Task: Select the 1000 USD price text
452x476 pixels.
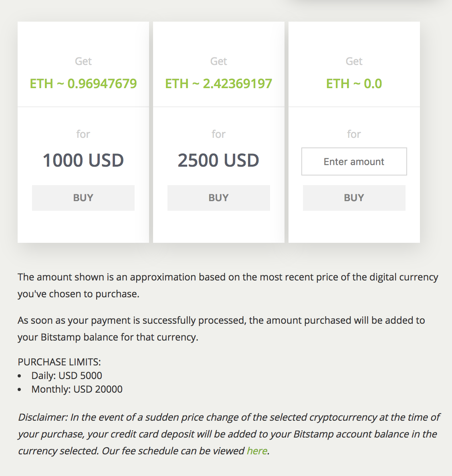Action: pos(83,161)
